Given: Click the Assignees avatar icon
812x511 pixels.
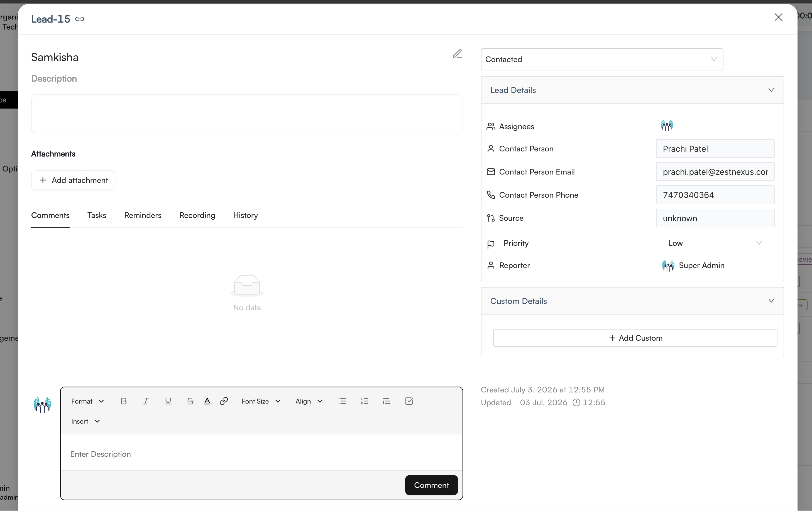Looking at the screenshot, I should 667,126.
